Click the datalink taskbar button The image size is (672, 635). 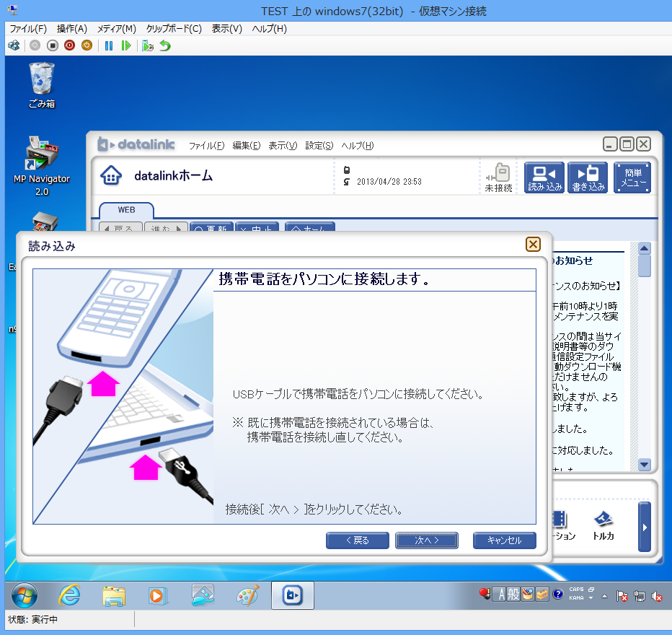coord(293,595)
